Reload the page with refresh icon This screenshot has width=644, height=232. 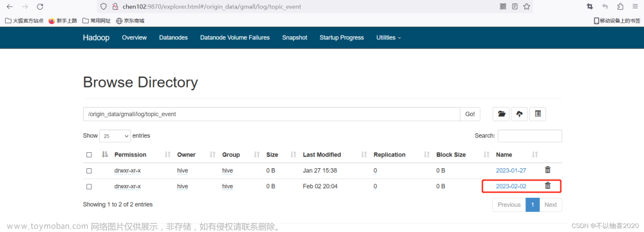40,6
